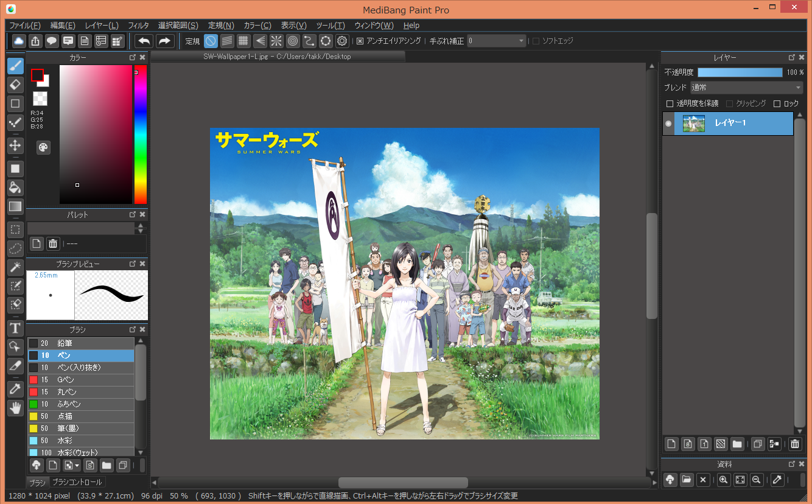Enable the parallel lines ruler

pyautogui.click(x=227, y=41)
